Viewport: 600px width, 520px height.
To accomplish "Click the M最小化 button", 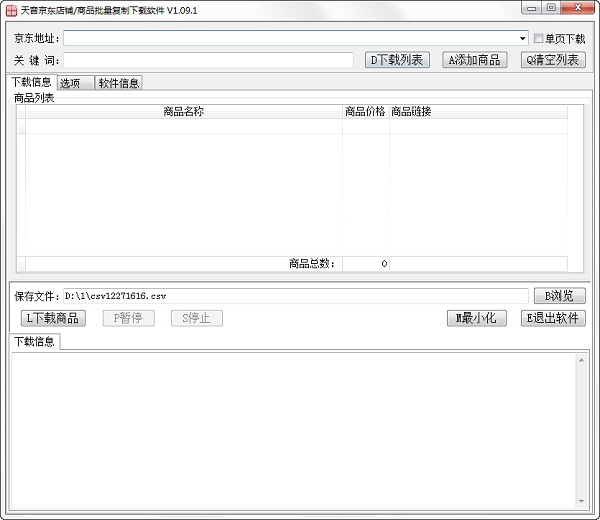I will (477, 318).
